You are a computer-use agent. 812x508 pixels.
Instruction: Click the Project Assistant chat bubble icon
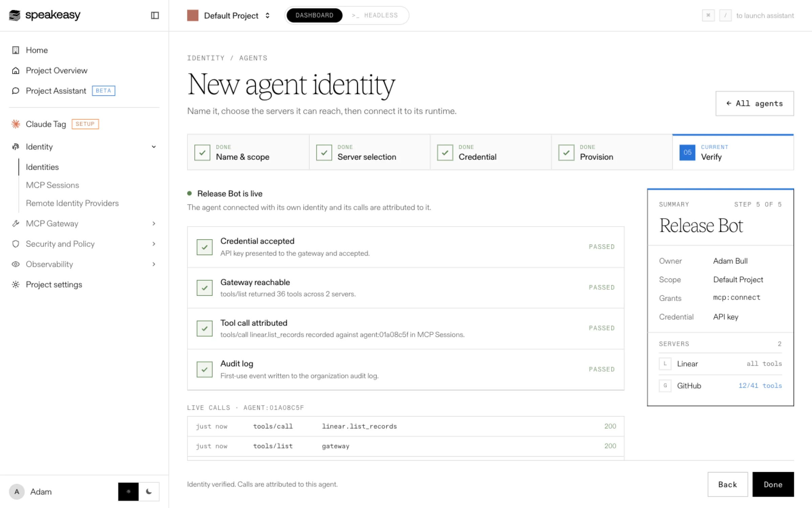(x=16, y=91)
